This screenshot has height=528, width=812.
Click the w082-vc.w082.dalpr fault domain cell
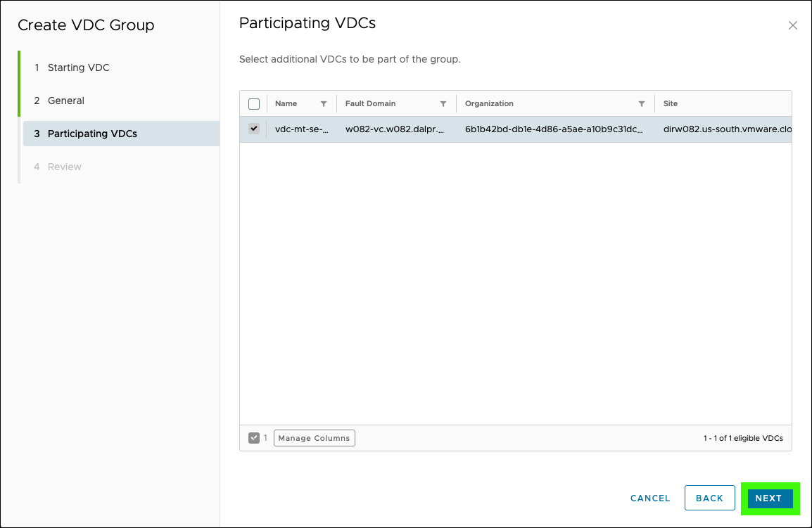click(395, 129)
